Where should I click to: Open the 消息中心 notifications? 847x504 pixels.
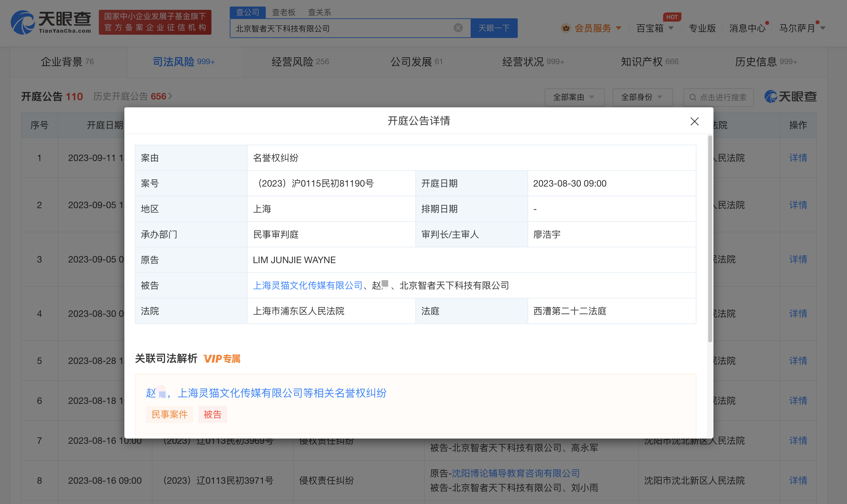[747, 28]
